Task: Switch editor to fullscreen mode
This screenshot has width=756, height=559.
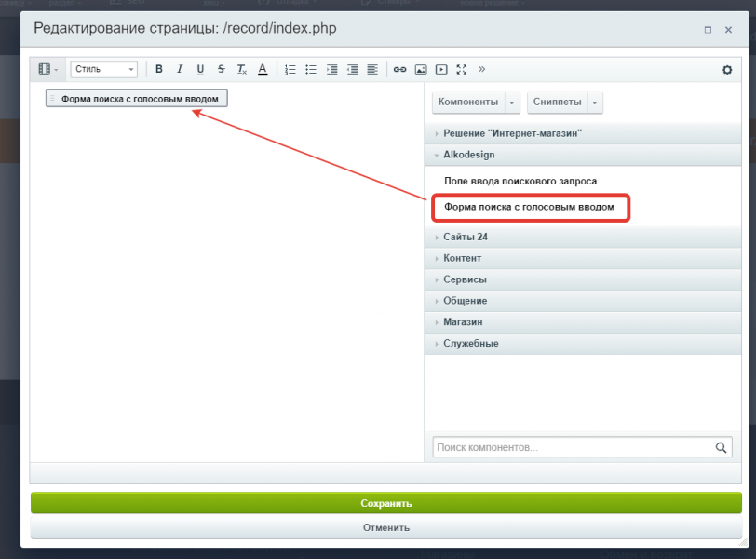Action: [x=461, y=69]
